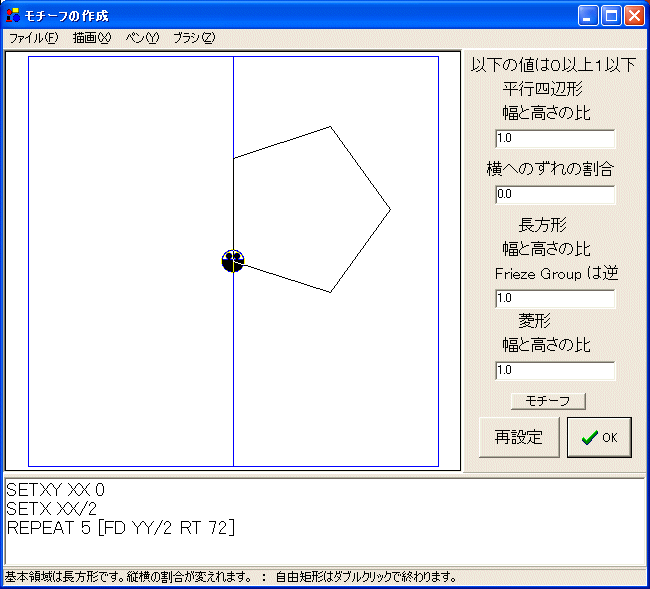This screenshot has height=589, width=650.
Task: Click the pentagon drawing on canvas
Action: 312,209
